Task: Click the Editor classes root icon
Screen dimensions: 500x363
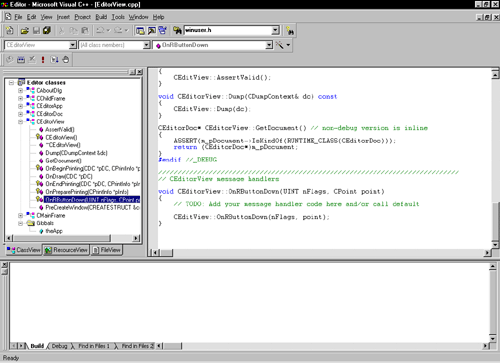Action: coord(21,82)
